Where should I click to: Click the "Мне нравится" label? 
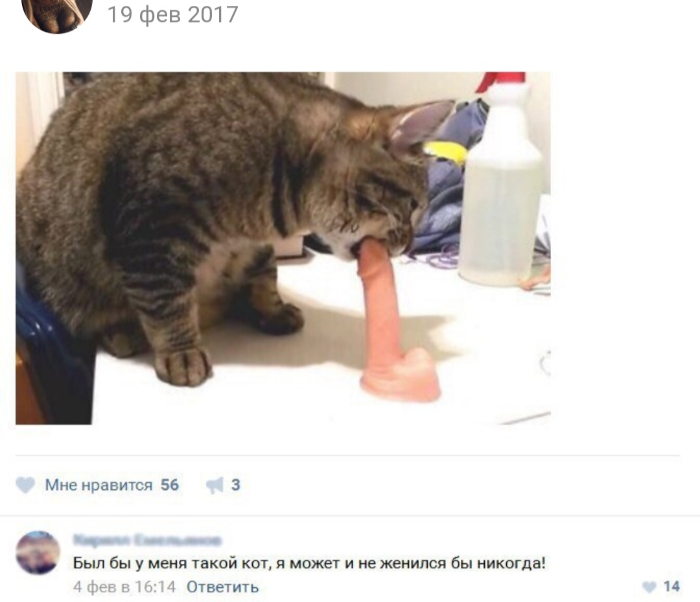coord(99,485)
